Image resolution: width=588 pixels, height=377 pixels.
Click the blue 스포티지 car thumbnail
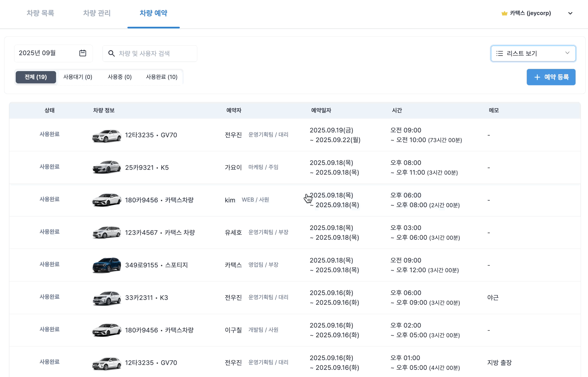click(x=106, y=265)
